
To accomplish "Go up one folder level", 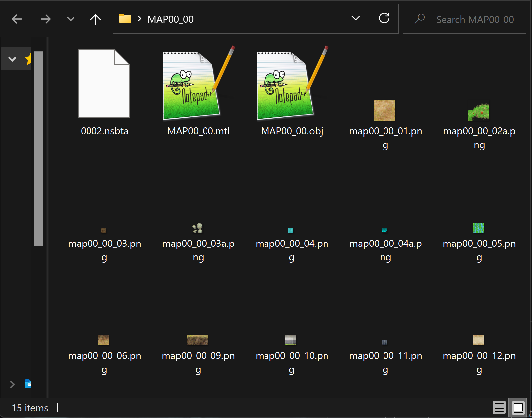I will coord(95,19).
